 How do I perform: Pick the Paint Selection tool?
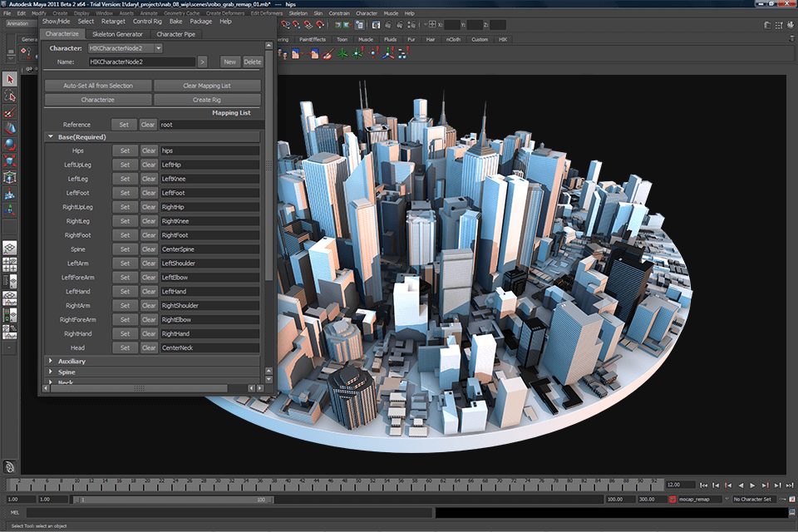(10, 111)
